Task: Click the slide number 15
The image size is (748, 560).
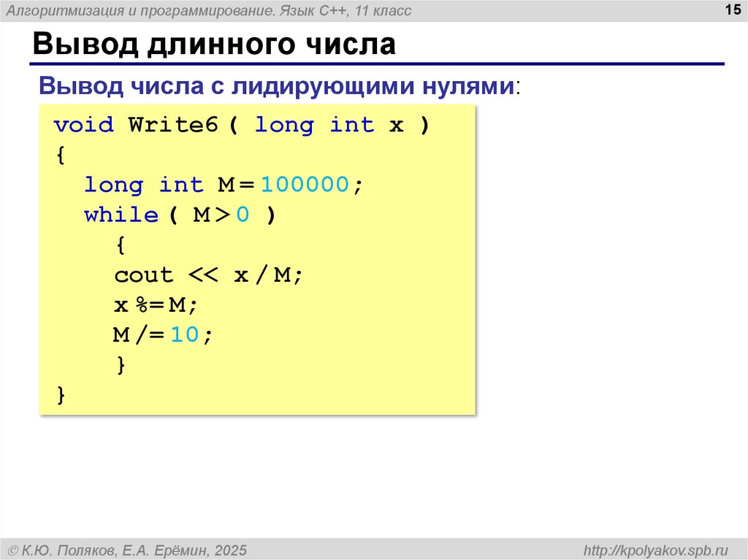Action: (x=730, y=9)
